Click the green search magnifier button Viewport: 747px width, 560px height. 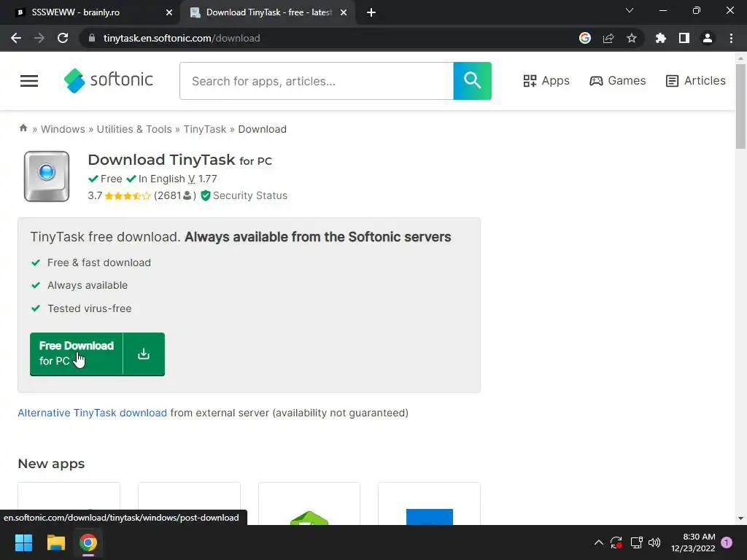click(472, 81)
